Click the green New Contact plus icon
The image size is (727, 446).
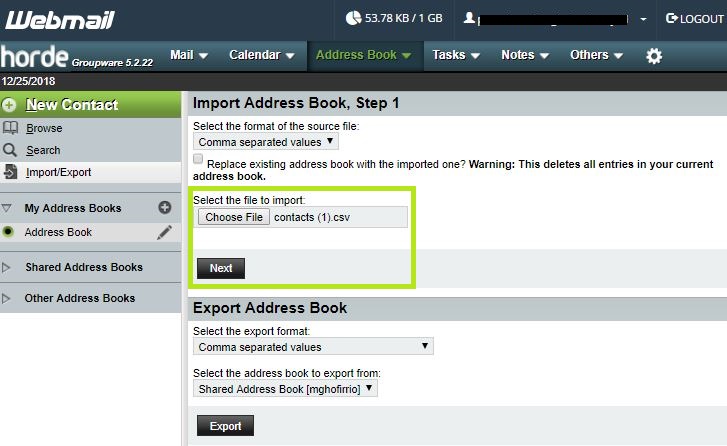pyautogui.click(x=10, y=104)
